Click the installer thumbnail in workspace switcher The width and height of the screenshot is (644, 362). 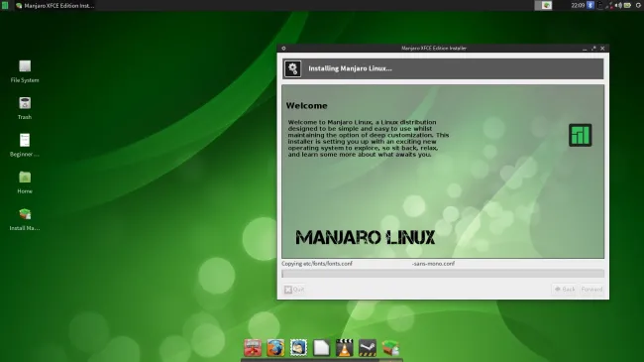click(x=547, y=5)
